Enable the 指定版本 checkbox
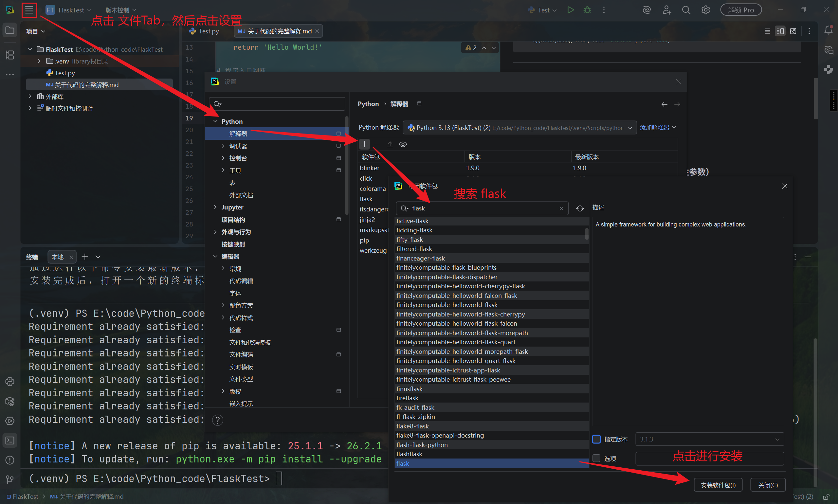This screenshot has height=504, width=838. 596,439
